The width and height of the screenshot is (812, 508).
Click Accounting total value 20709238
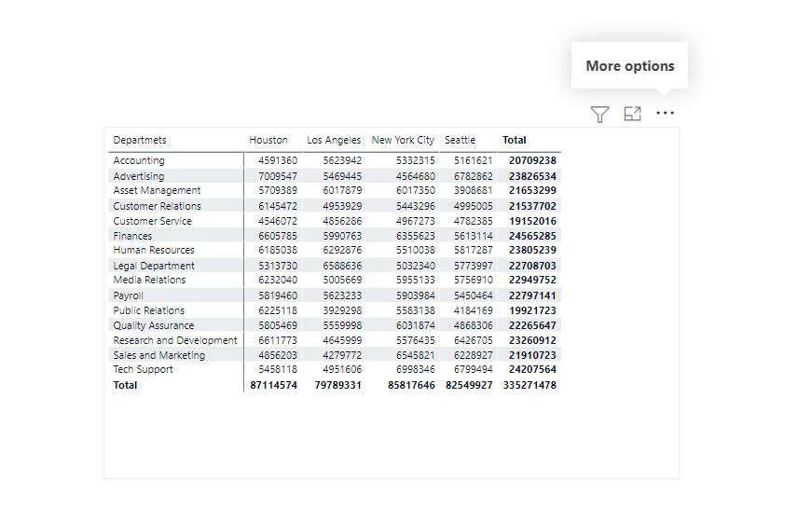point(532,160)
